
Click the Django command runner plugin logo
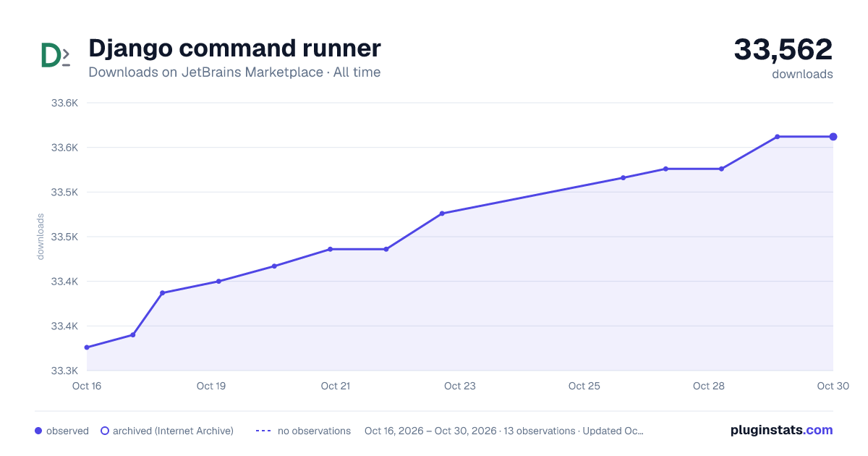[56, 56]
